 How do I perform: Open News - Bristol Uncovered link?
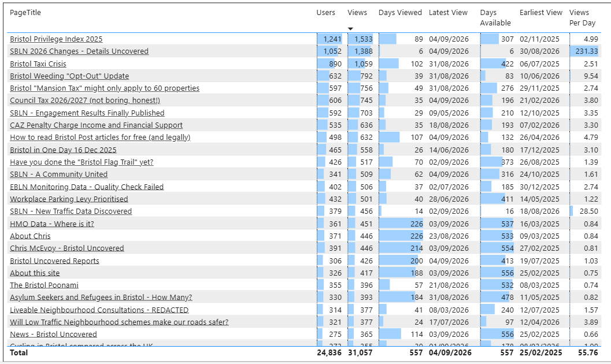point(53,334)
